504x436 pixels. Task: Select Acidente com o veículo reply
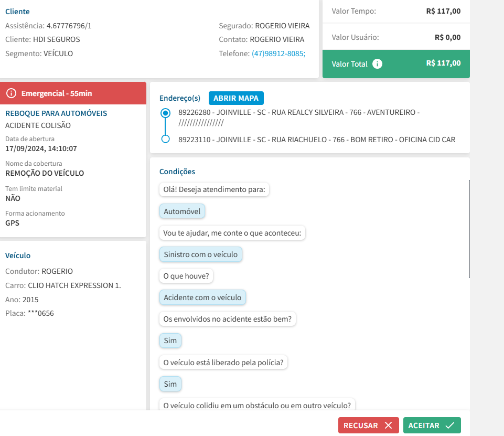202,297
